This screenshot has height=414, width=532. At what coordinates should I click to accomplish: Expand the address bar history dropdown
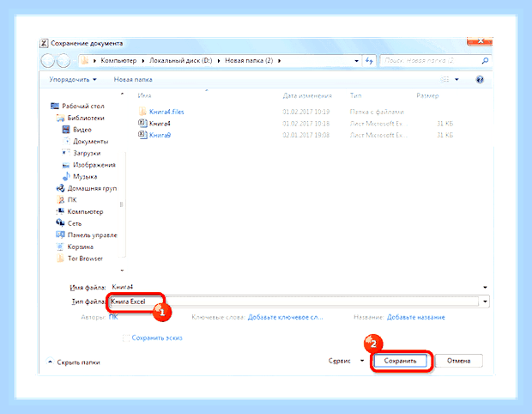tap(356, 61)
